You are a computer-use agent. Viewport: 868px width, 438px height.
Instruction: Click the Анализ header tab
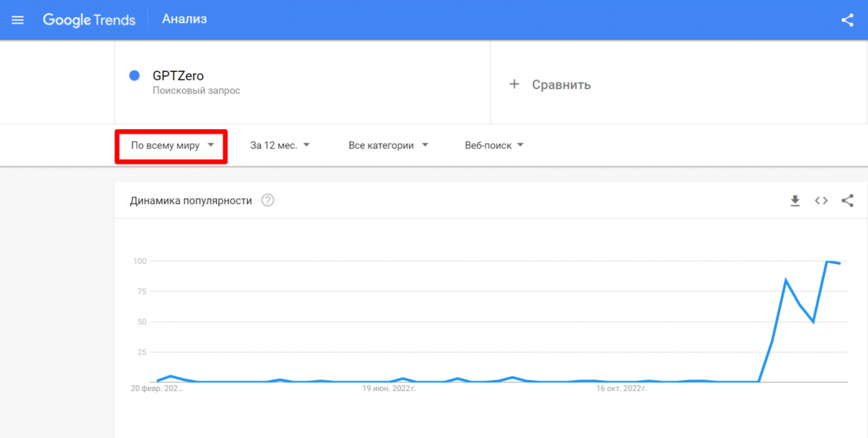coord(184,19)
